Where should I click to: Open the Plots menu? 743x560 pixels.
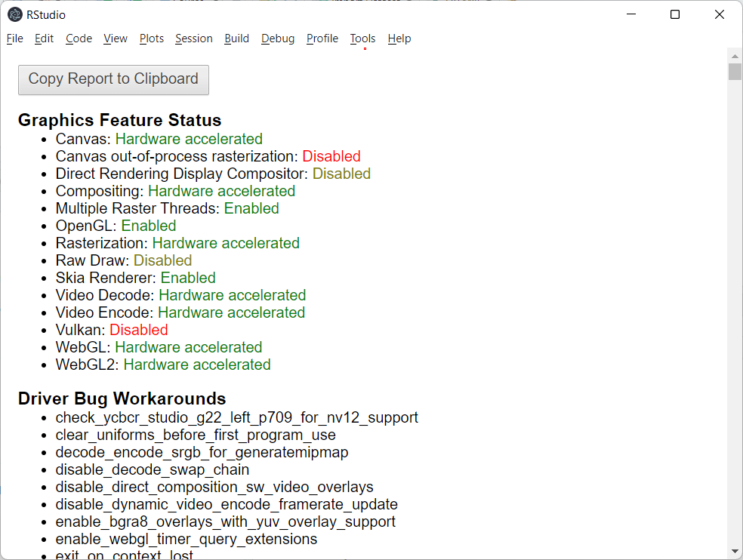coord(152,38)
